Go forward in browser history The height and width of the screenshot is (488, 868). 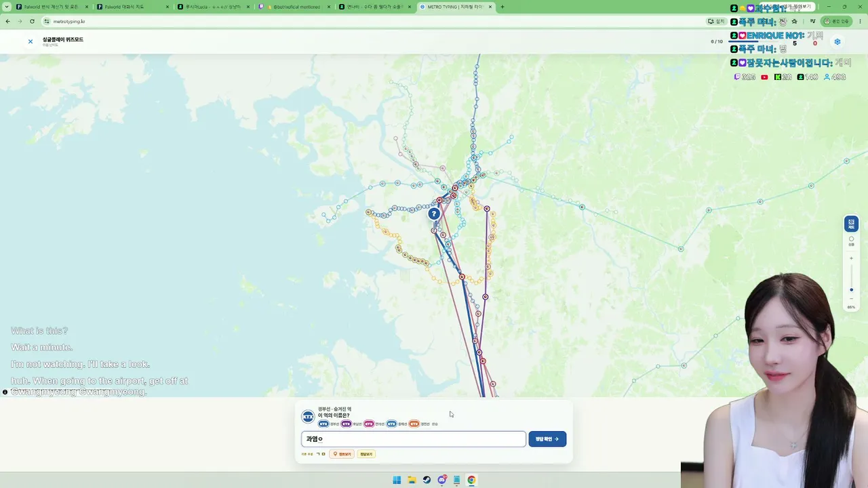coord(20,21)
